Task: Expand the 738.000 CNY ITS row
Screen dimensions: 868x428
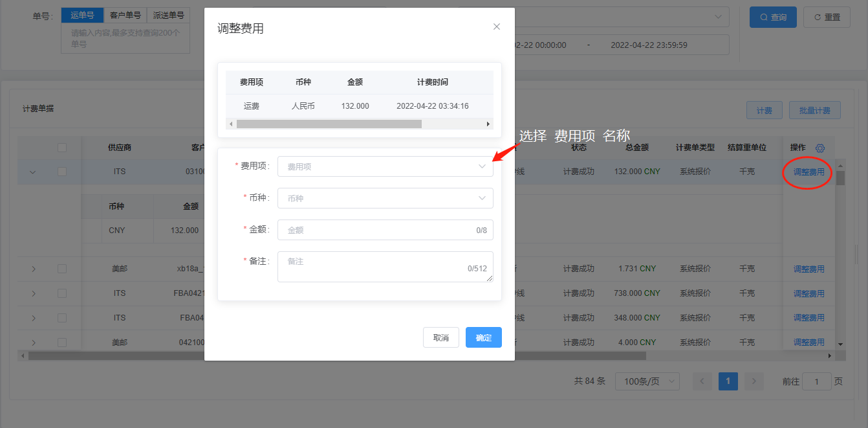Action: pyautogui.click(x=34, y=293)
